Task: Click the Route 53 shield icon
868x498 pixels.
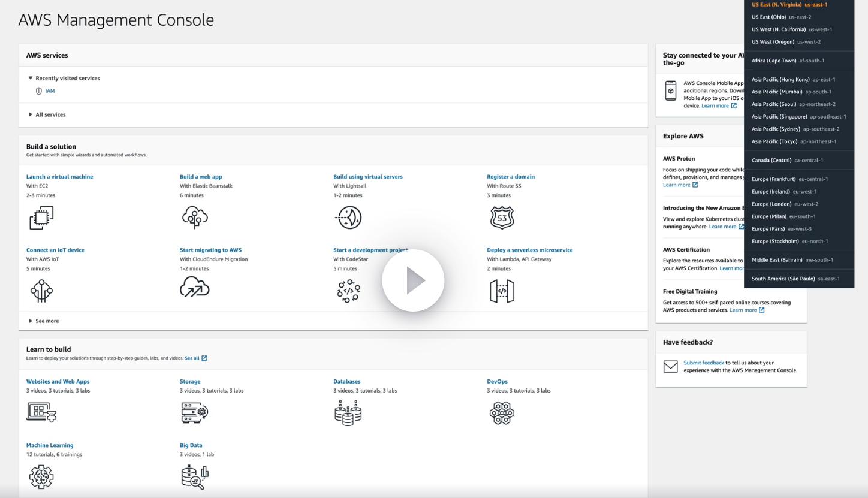Action: click(502, 218)
